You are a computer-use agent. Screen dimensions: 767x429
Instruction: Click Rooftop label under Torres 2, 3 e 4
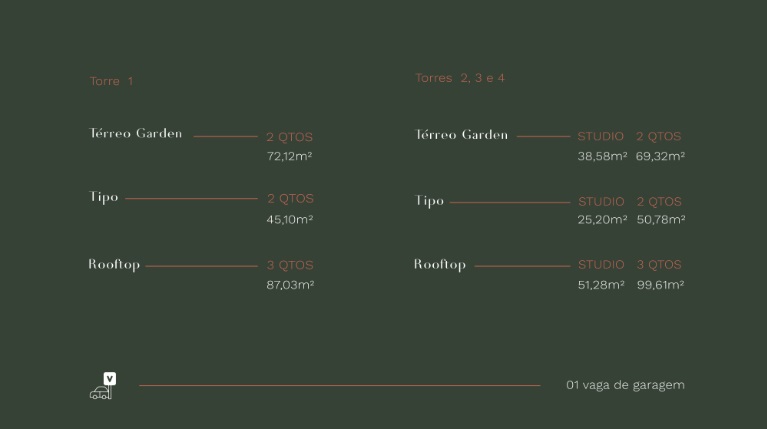[440, 265]
